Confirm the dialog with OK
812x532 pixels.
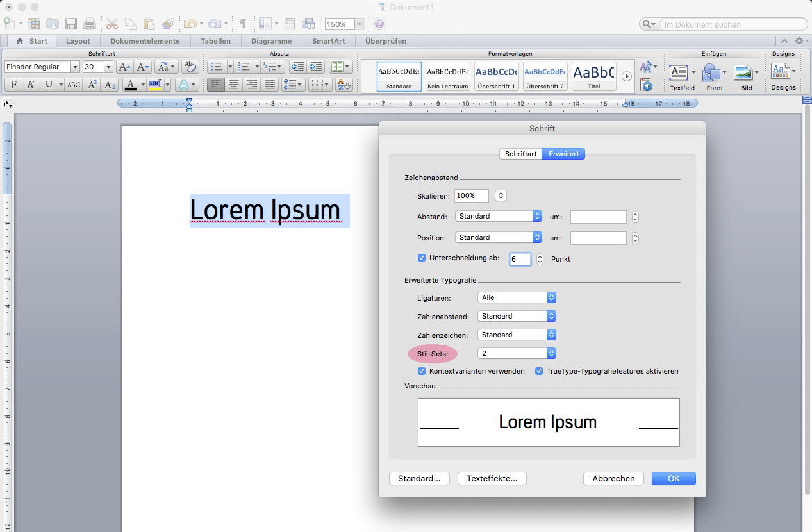coord(674,478)
